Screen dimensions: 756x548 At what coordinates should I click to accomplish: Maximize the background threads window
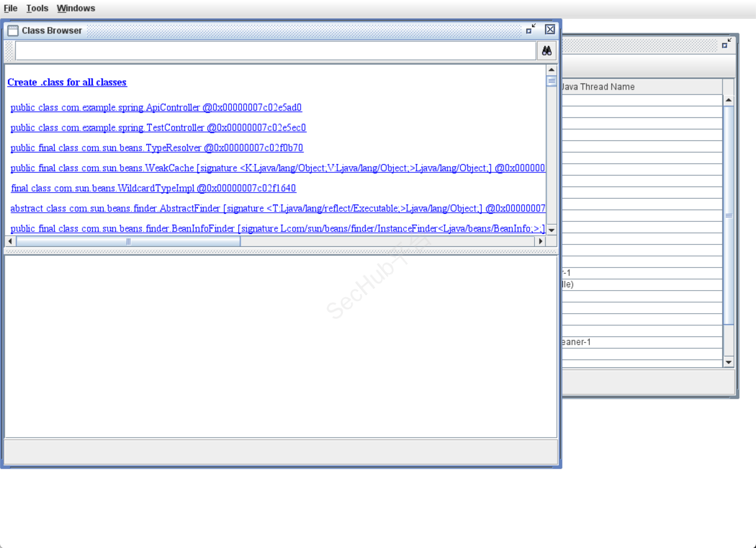click(x=726, y=44)
